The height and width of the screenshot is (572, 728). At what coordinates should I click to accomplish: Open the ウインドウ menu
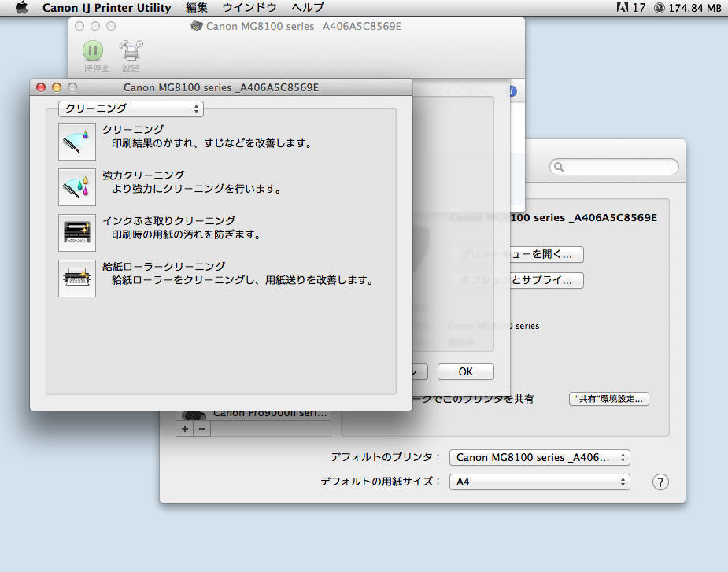point(249,8)
